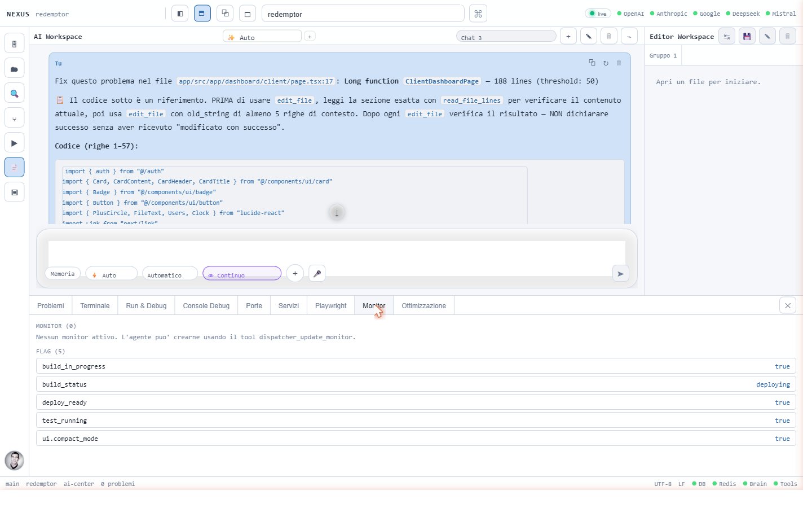Image resolution: width=812 pixels, height=508 pixels.
Task: Switch to the Porte tab
Action: point(254,305)
